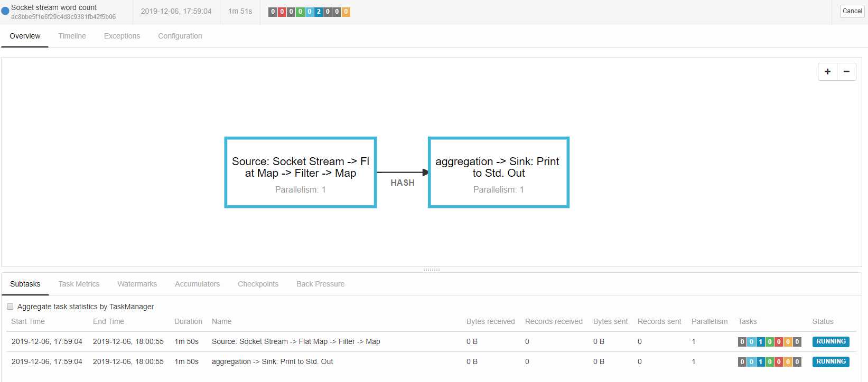The height and width of the screenshot is (382, 868).
Task: Click the aggregation row in the subtasks table
Action: pos(272,362)
